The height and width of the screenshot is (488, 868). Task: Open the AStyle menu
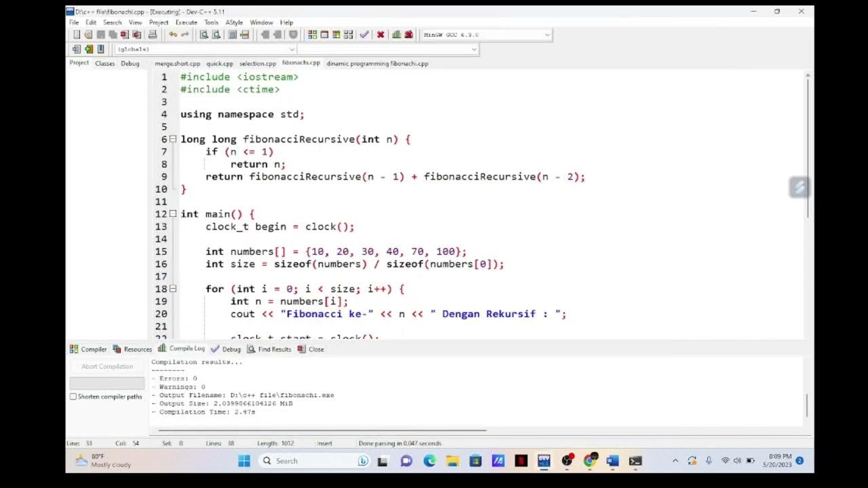click(x=234, y=22)
